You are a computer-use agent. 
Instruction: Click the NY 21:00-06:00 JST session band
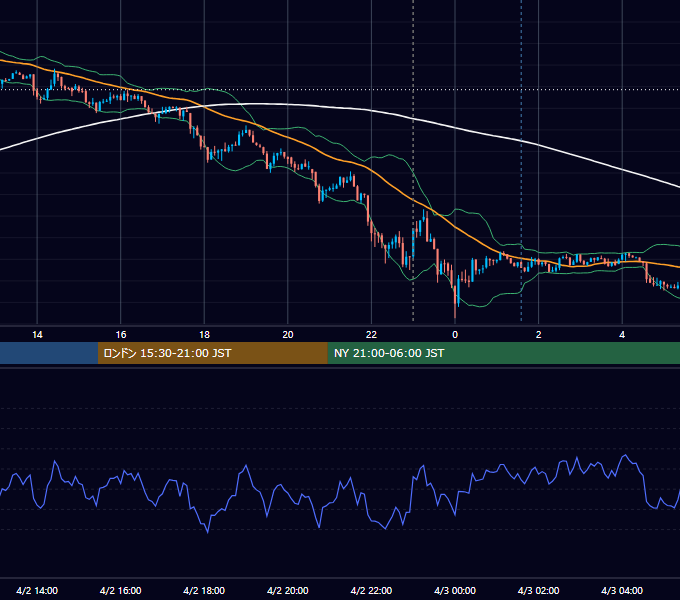coord(503,353)
